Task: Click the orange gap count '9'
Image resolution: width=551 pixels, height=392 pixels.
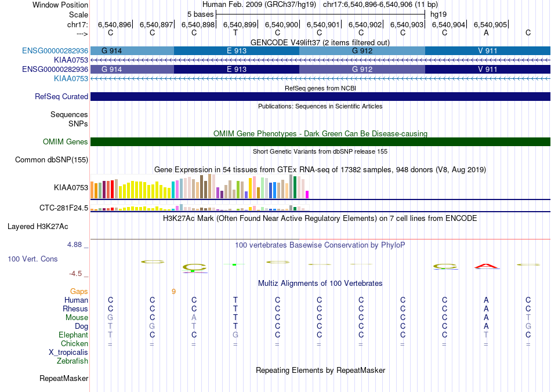Action: (x=173, y=292)
